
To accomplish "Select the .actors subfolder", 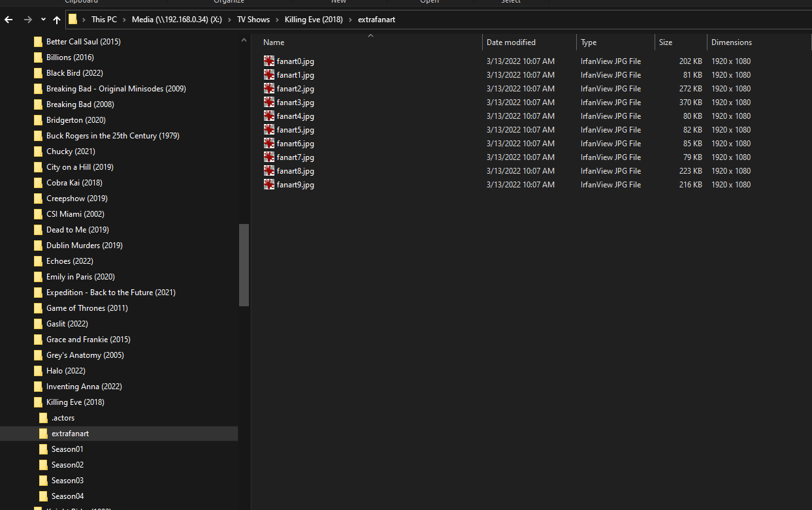I will [x=63, y=418].
